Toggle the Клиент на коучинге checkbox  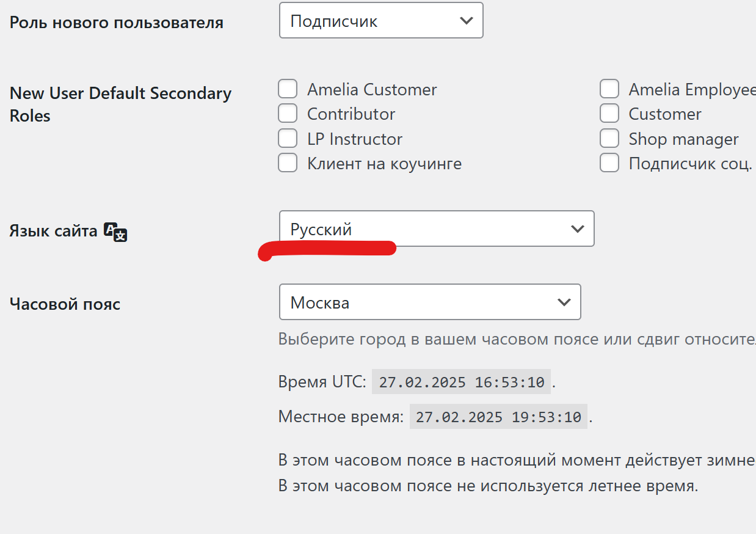point(288,163)
